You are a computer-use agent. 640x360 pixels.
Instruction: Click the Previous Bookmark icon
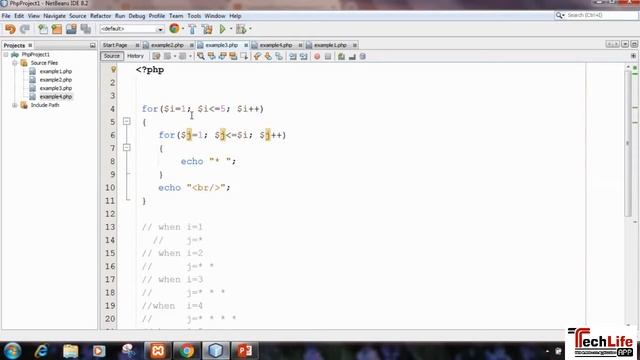257,56
